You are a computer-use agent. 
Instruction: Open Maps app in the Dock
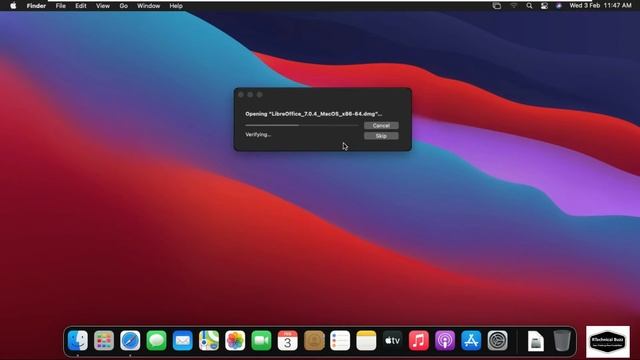(x=209, y=340)
